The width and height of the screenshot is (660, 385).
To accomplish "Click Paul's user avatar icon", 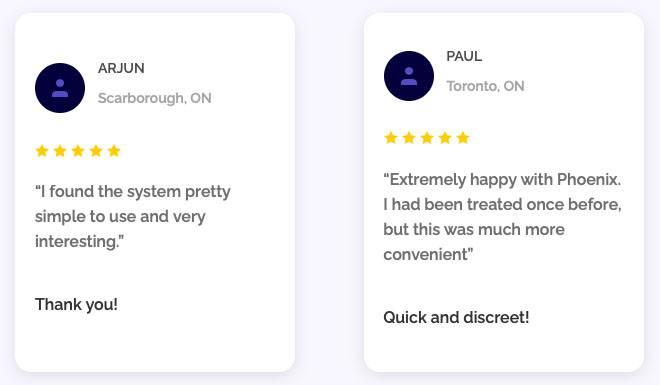I will (x=409, y=76).
